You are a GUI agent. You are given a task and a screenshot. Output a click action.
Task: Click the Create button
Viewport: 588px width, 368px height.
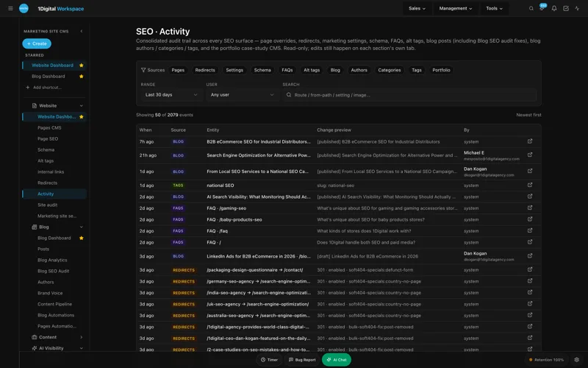(x=37, y=43)
